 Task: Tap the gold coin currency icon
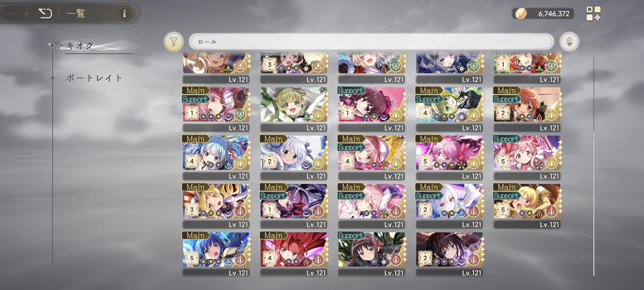(x=521, y=14)
